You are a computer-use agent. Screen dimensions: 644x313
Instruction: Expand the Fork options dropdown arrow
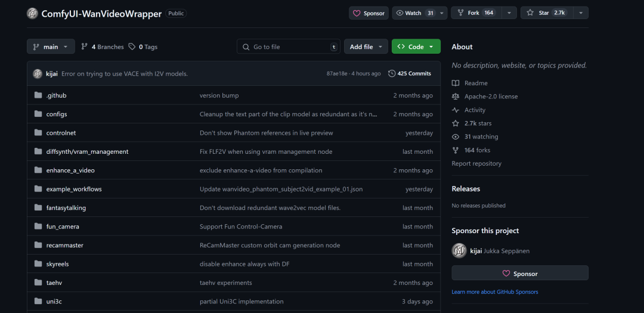point(509,13)
